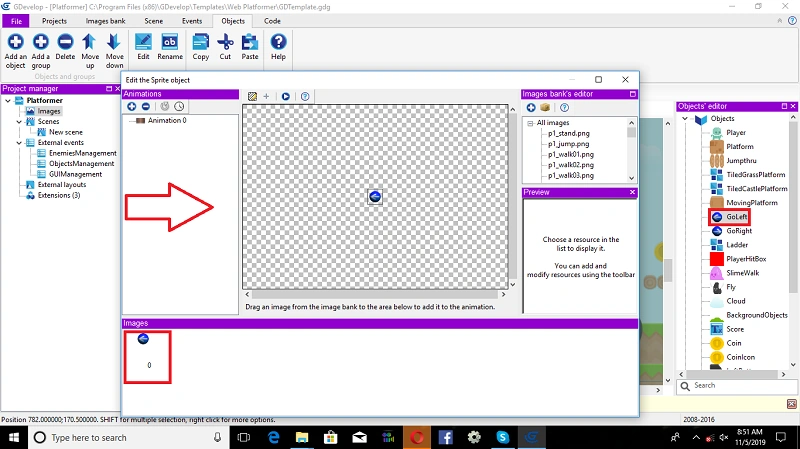Open Skype from taskbar
Viewport: 800px width, 449px height.
503,437
